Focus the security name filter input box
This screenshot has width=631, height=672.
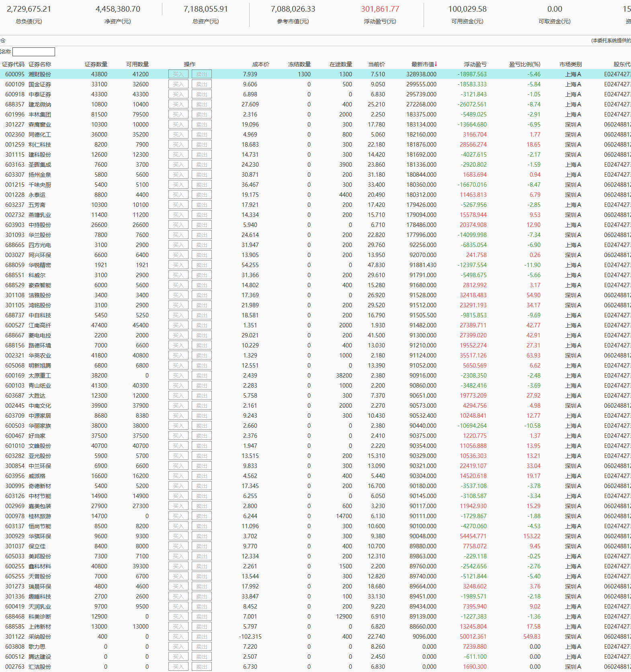click(x=34, y=52)
